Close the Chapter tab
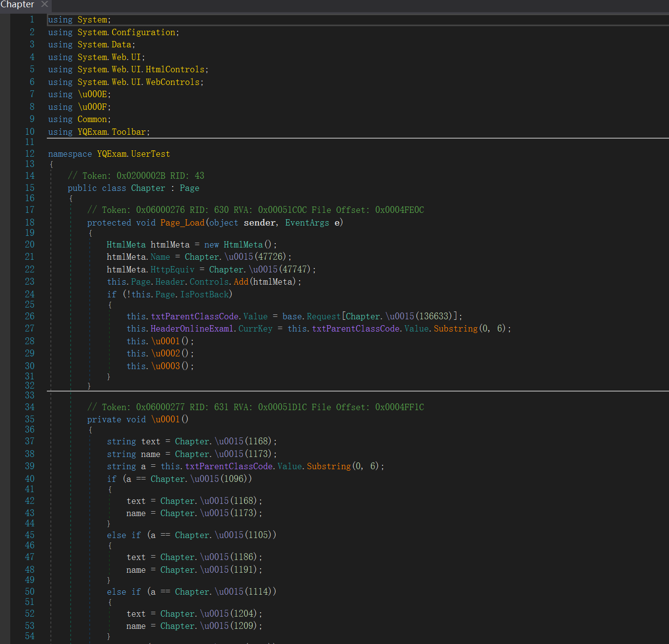 click(x=44, y=4)
